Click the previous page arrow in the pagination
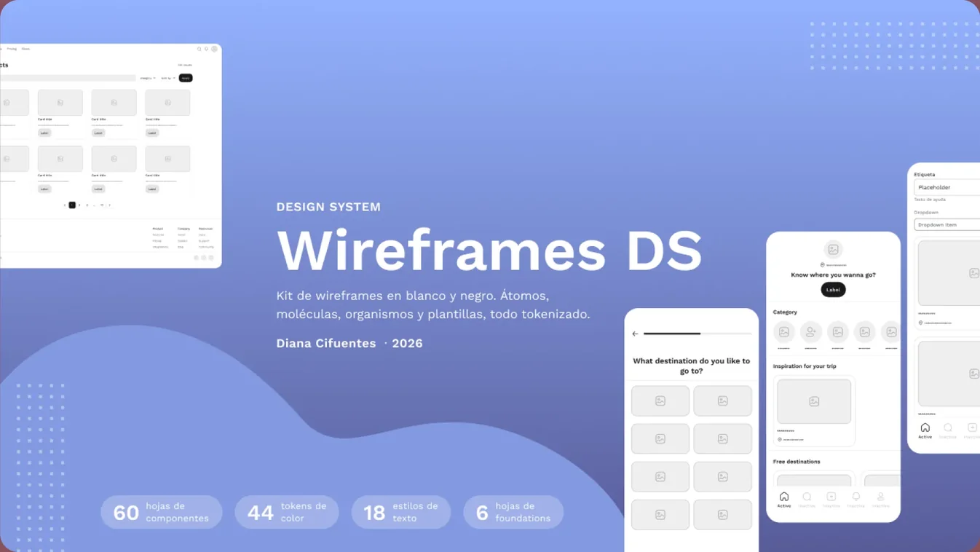 point(65,205)
